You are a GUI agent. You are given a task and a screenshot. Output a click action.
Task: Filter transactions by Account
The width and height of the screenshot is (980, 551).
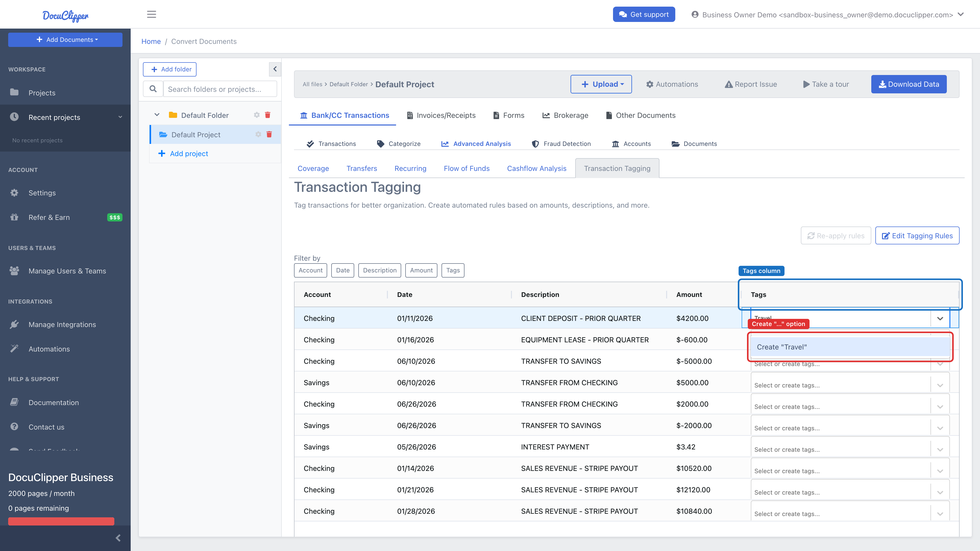point(310,270)
